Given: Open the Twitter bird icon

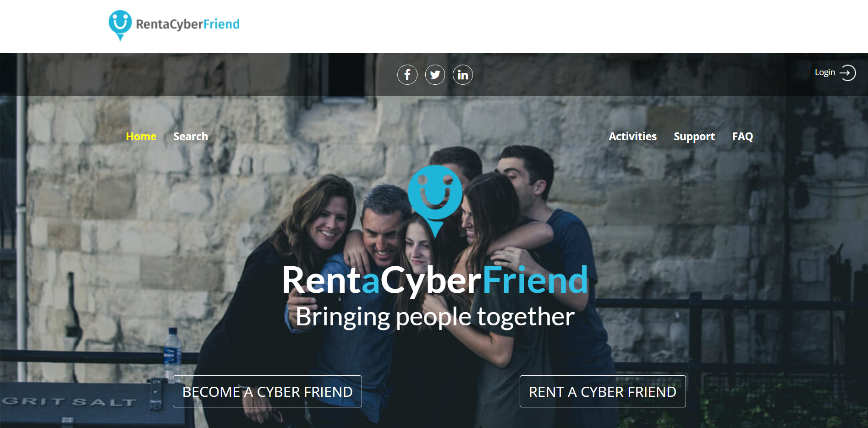Looking at the screenshot, I should pyautogui.click(x=435, y=75).
